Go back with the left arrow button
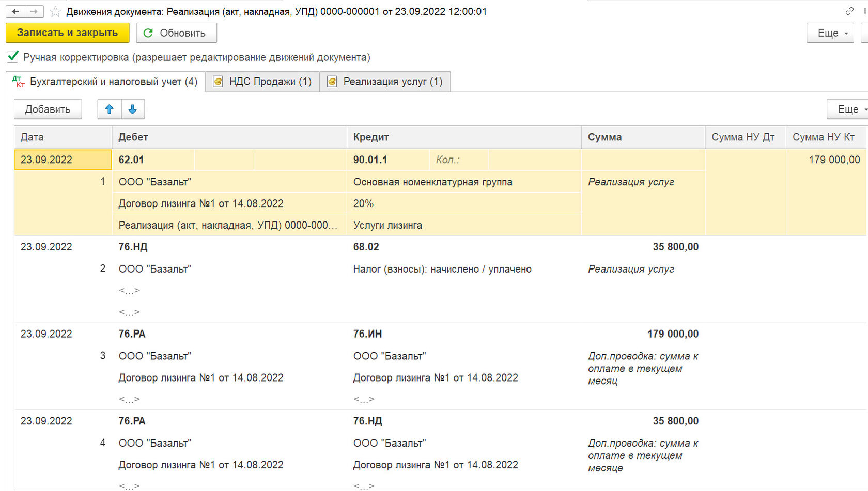 coord(16,11)
